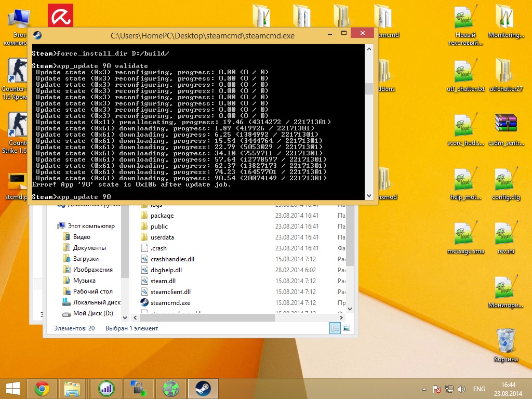Switch the ENG input language
Screen dimensions: 532x399
pyautogui.click(x=479, y=389)
